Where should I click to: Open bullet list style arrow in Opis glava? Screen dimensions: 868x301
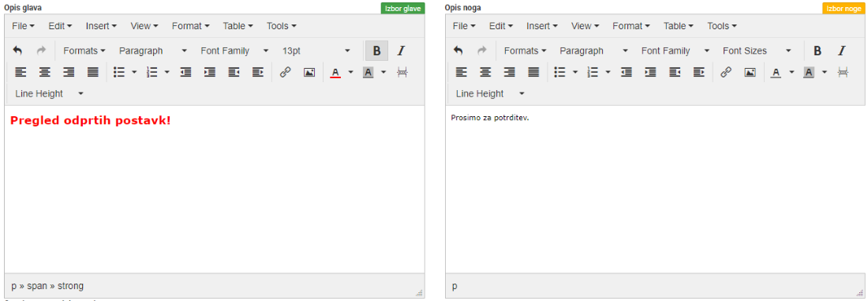134,72
